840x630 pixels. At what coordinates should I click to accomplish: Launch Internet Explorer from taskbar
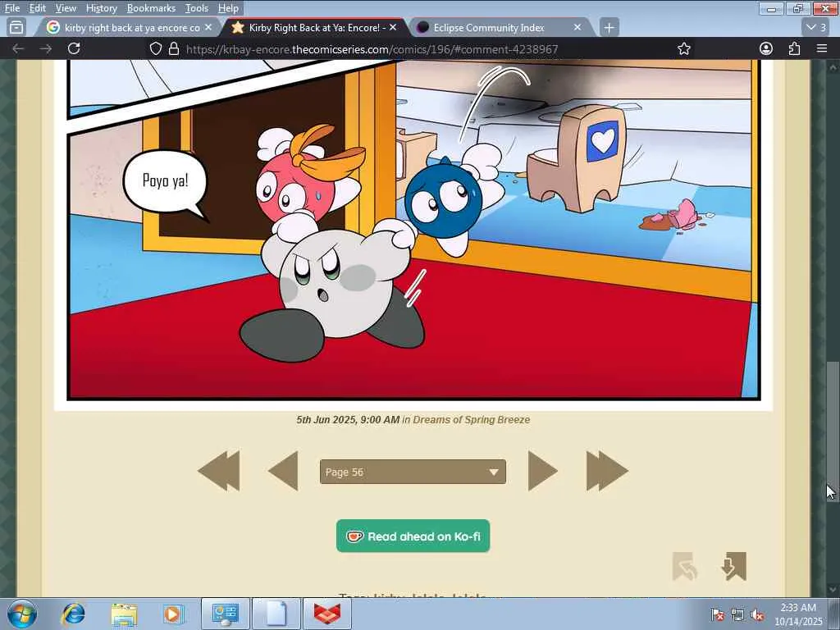click(x=73, y=614)
